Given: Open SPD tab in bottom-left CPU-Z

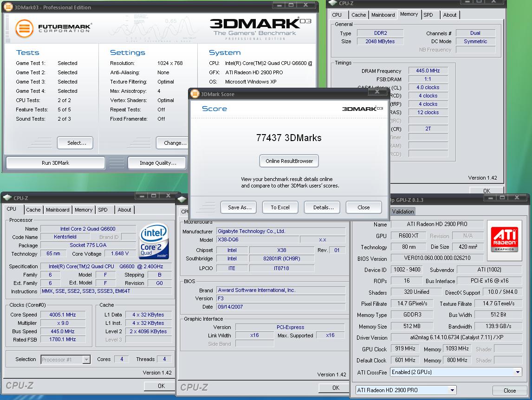Looking at the screenshot, I should pyautogui.click(x=103, y=210).
